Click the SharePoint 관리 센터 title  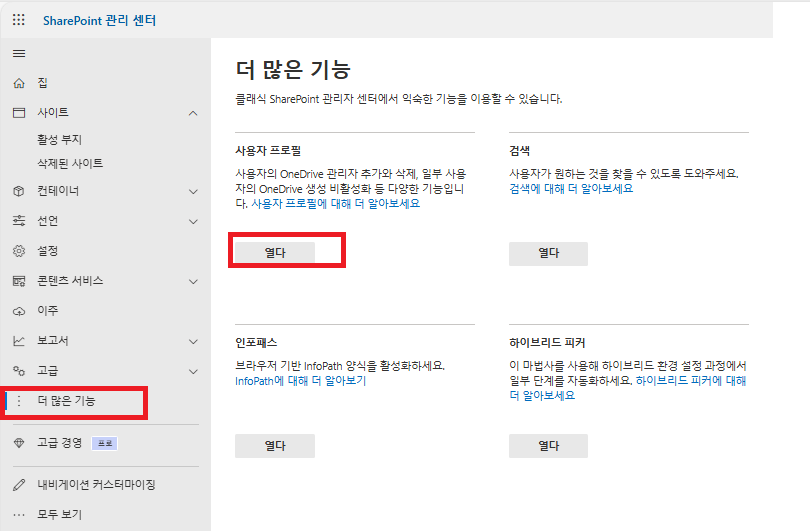(99, 20)
